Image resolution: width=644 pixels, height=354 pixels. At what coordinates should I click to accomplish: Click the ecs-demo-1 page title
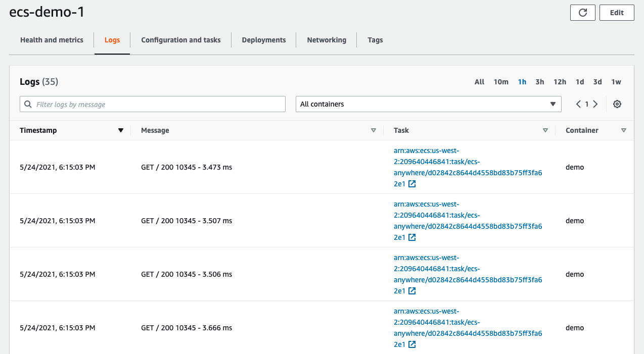[x=47, y=12]
